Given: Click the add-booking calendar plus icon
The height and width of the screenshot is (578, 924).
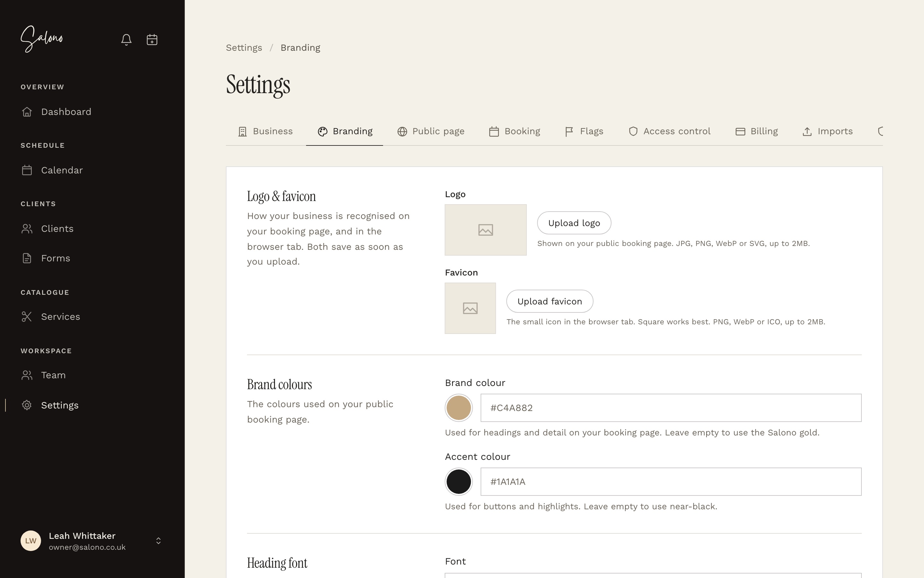Looking at the screenshot, I should tap(152, 40).
